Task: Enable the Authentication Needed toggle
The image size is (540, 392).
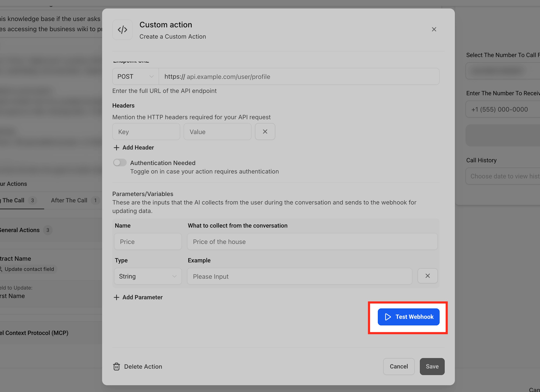Action: tap(120, 163)
